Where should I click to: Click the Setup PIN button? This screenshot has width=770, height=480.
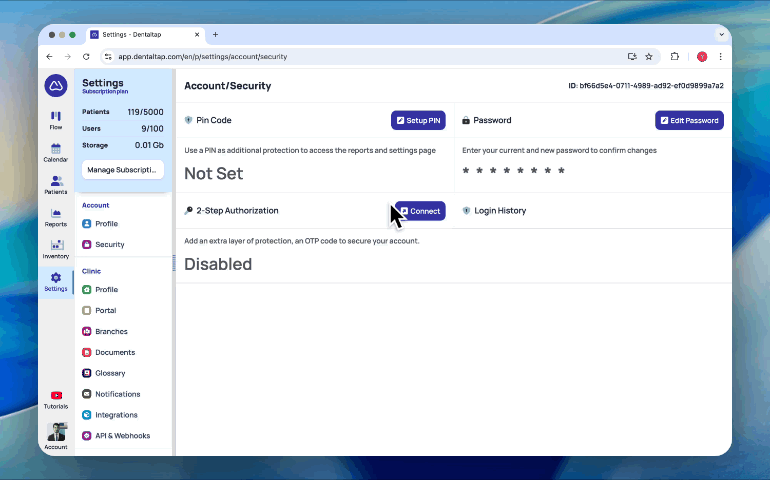(418, 120)
